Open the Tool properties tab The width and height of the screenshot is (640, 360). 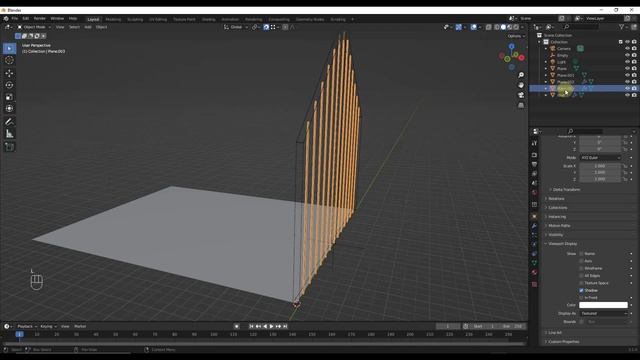(534, 143)
